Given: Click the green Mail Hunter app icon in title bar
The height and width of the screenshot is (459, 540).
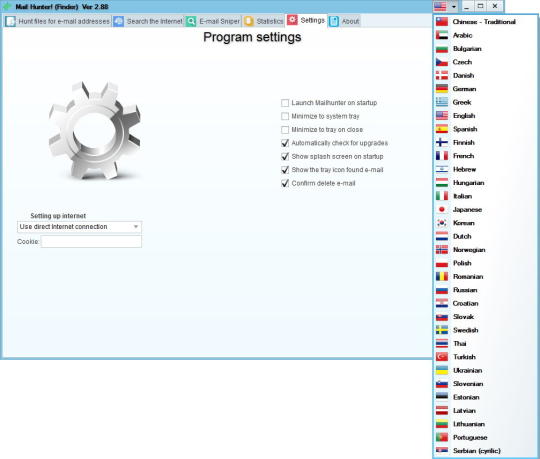Looking at the screenshot, I should (7, 7).
